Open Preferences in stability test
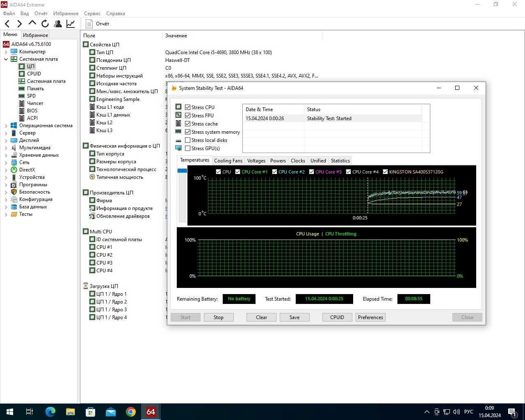Screen dimensions: 525x420 pos(370,317)
